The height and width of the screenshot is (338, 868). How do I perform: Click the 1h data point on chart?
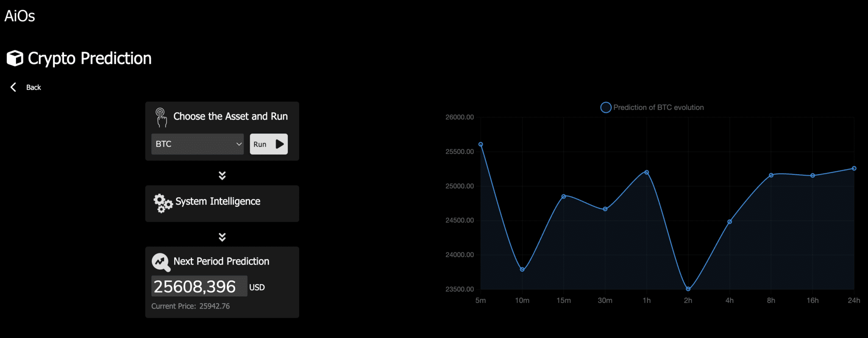click(647, 173)
